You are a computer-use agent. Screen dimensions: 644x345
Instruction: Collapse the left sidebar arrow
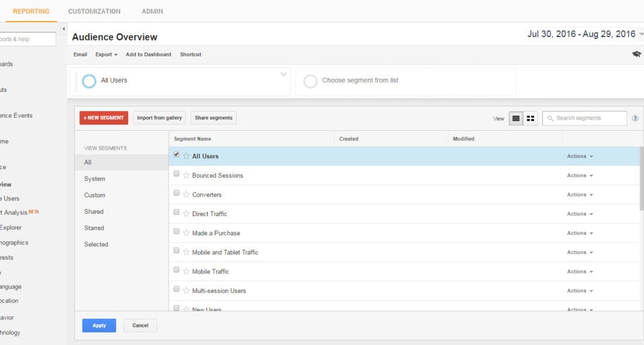click(64, 29)
